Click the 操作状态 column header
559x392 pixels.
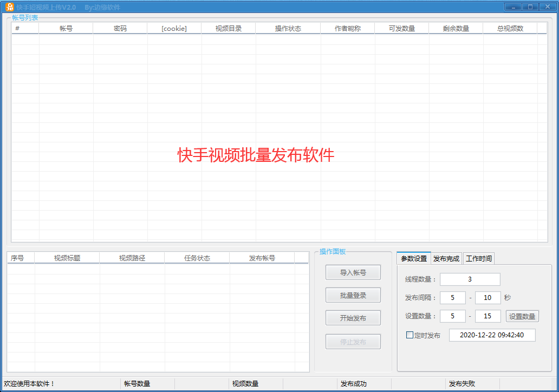tap(288, 29)
